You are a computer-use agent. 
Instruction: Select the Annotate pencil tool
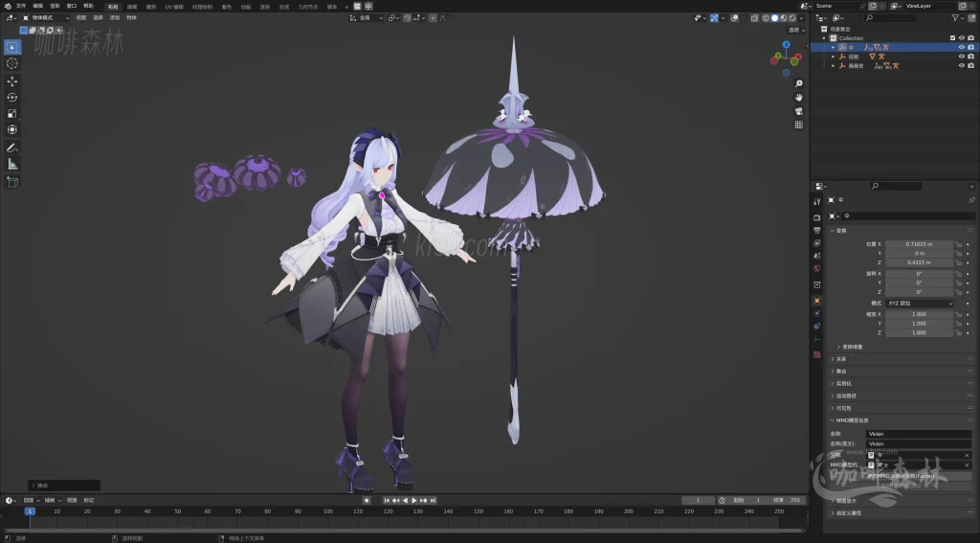[11, 147]
